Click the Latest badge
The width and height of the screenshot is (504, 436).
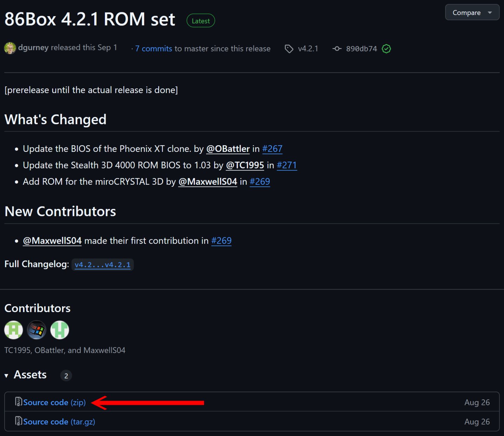201,21
